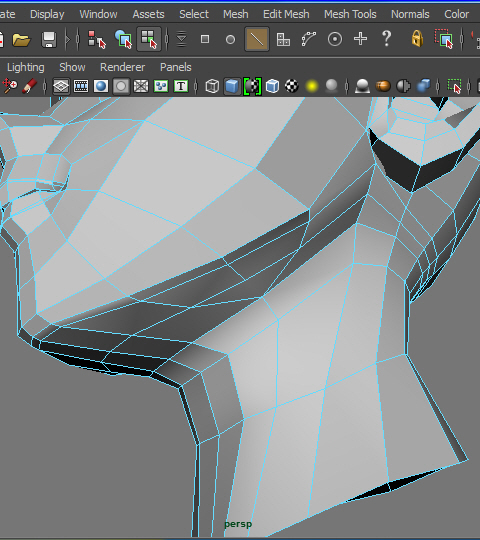The width and height of the screenshot is (480, 540).
Task: Toggle the film gate icon
Action: click(x=81, y=86)
